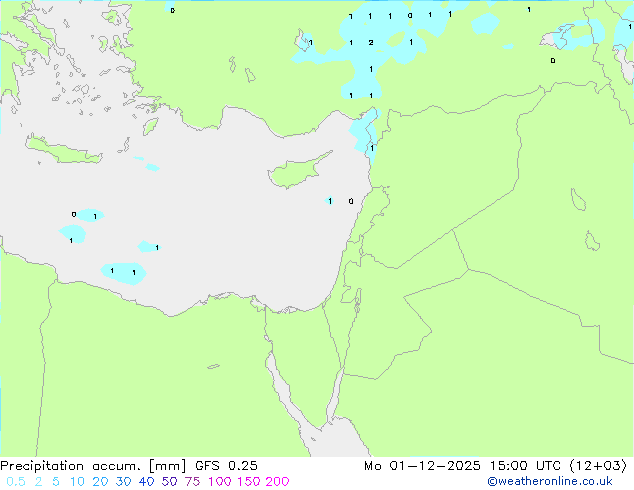Select the 30 mm legend value
The image size is (634, 490).
click(123, 482)
